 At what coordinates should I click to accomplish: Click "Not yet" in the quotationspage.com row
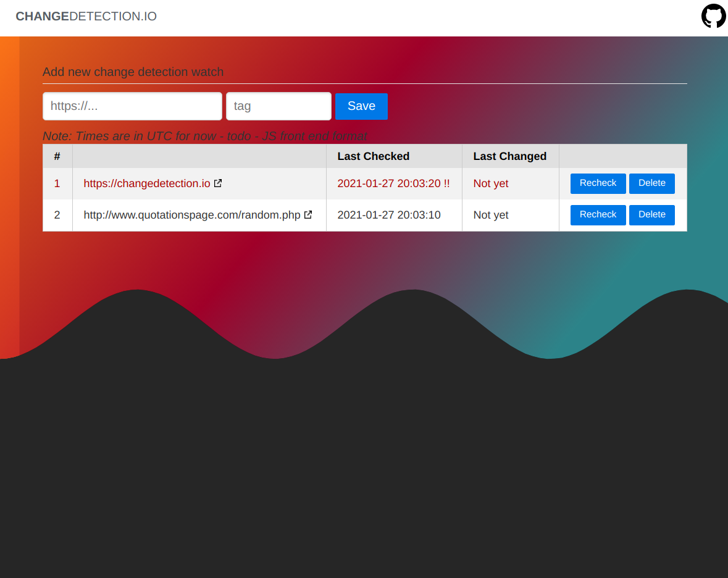point(491,215)
